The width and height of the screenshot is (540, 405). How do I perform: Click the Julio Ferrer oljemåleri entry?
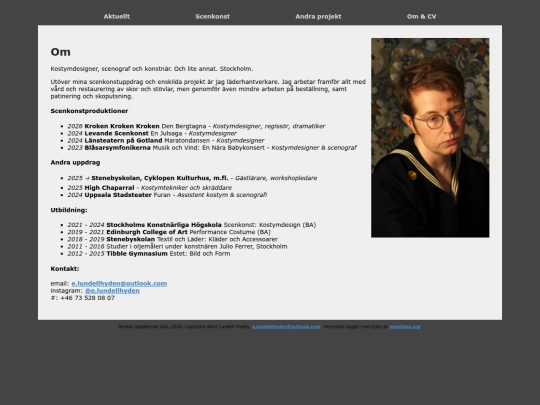177,247
